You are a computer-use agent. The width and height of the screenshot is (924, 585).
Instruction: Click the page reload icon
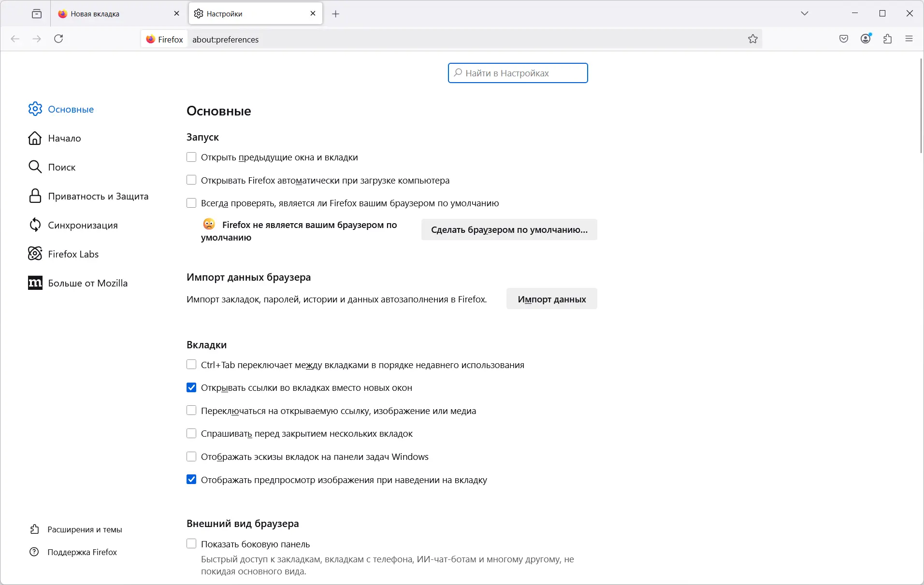point(58,39)
